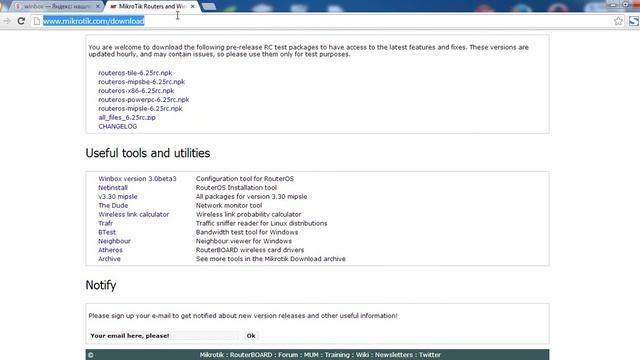Bookmark this page with the star icon
Viewport: 640px width, 360px height.
pyautogui.click(x=618, y=21)
